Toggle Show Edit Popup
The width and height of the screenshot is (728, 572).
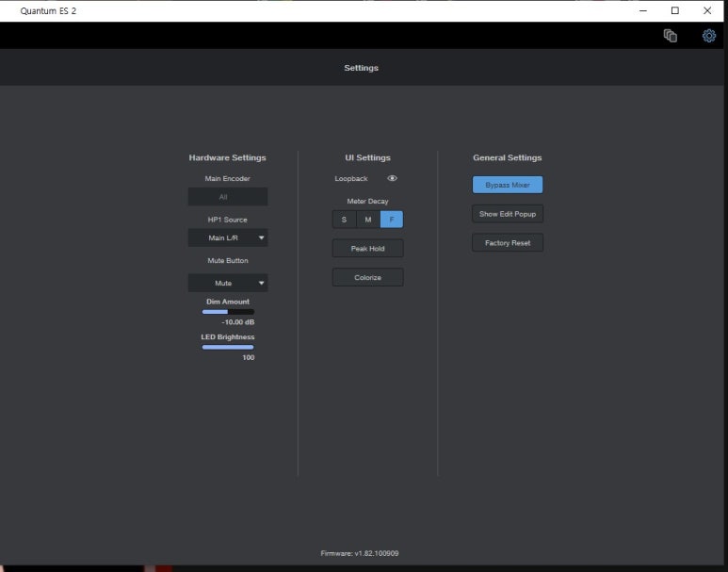coord(508,214)
